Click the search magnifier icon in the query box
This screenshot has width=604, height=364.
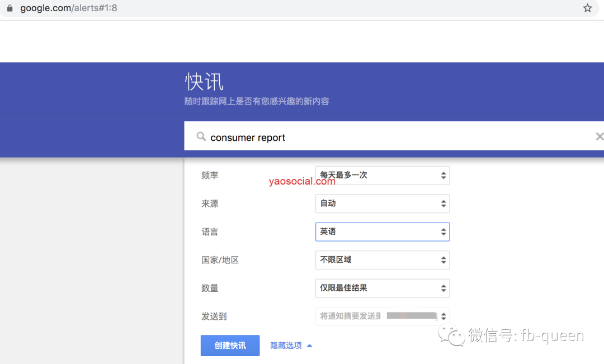[201, 136]
